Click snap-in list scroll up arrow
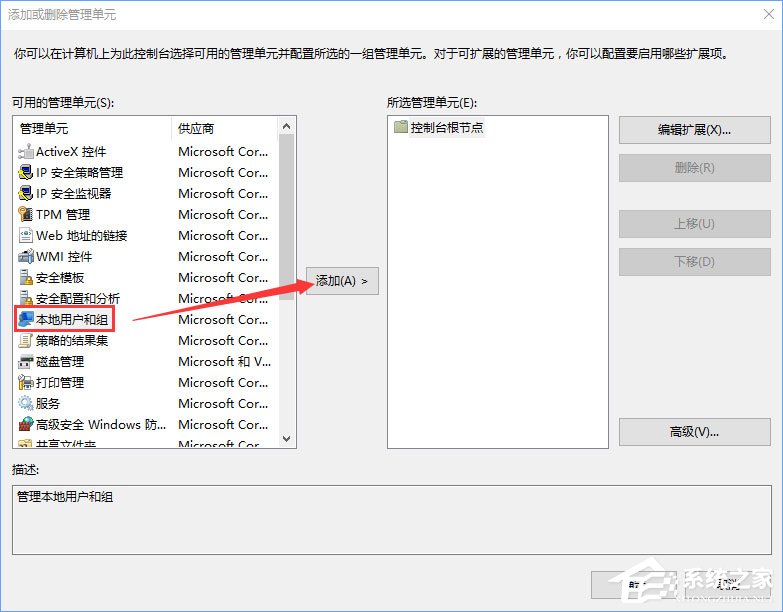 (287, 126)
